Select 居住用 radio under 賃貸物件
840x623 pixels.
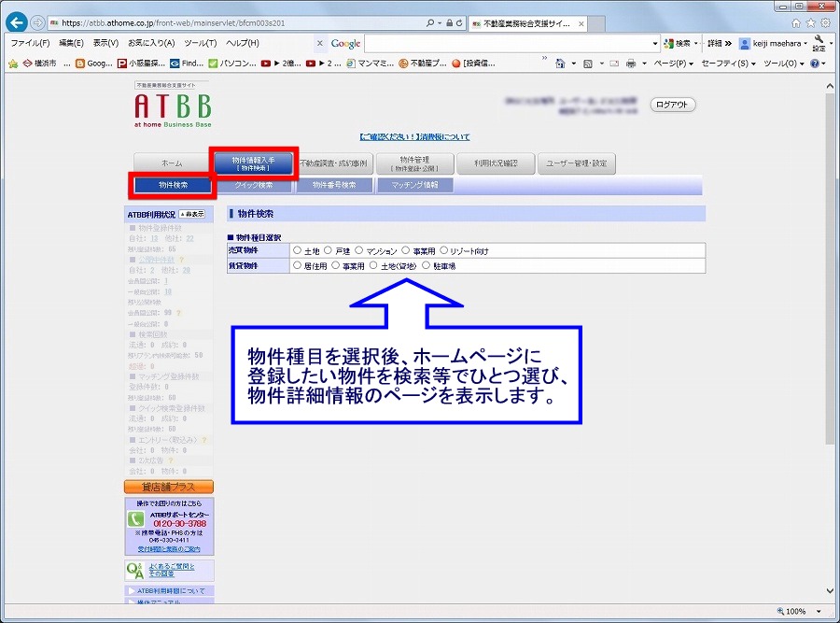(298, 265)
